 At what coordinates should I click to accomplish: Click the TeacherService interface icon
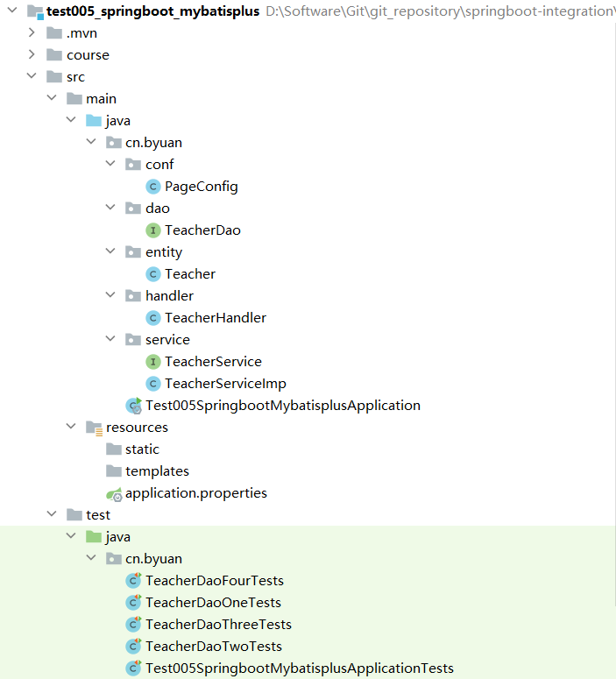pyautogui.click(x=153, y=362)
